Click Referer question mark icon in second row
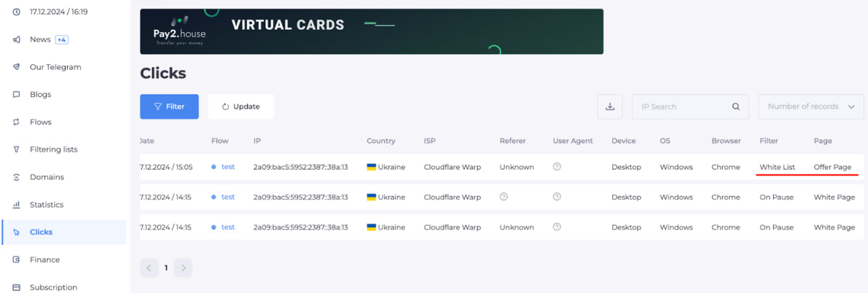This screenshot has width=868, height=293. click(504, 197)
